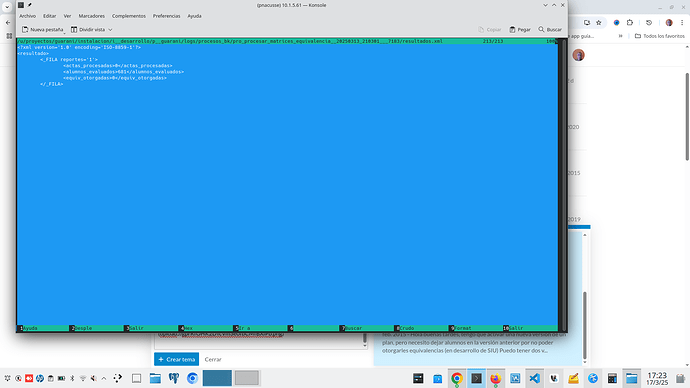Open the pgAdmin elephant icon in taskbar
690x388 pixels.
coord(174,378)
